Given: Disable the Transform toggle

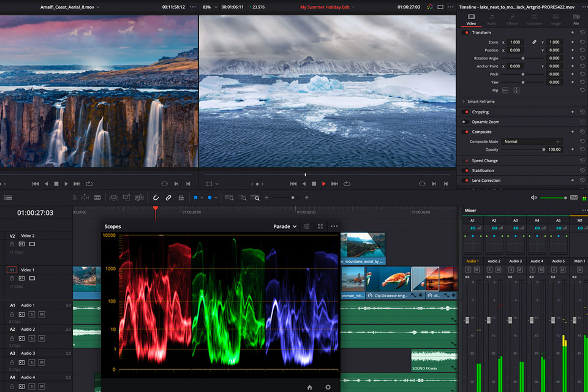Looking at the screenshot, I should pos(467,32).
